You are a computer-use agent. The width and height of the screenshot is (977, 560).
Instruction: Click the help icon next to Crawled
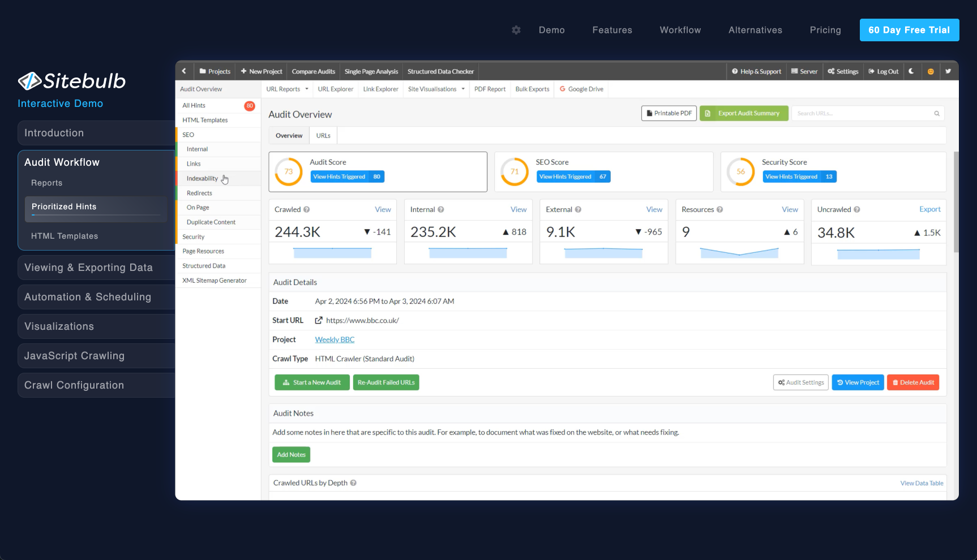point(307,209)
